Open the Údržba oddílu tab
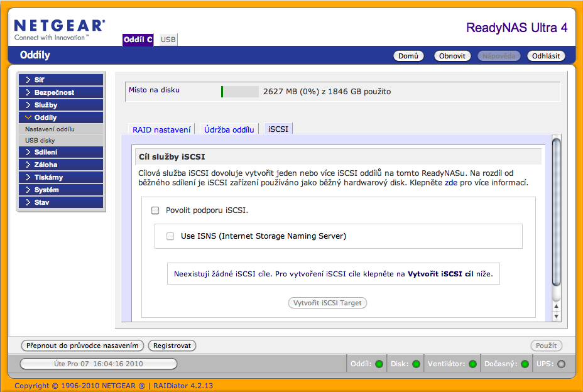583x392 pixels. [x=229, y=129]
